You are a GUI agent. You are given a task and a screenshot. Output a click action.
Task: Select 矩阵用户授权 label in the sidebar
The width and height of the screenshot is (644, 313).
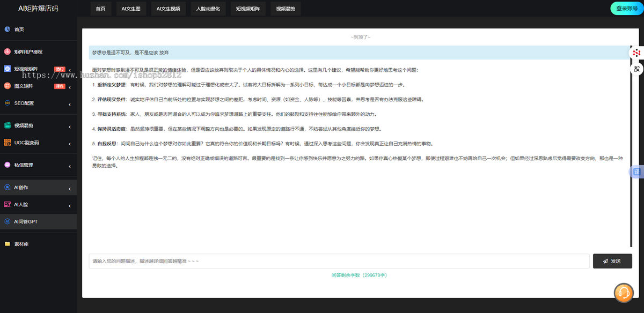(28, 52)
